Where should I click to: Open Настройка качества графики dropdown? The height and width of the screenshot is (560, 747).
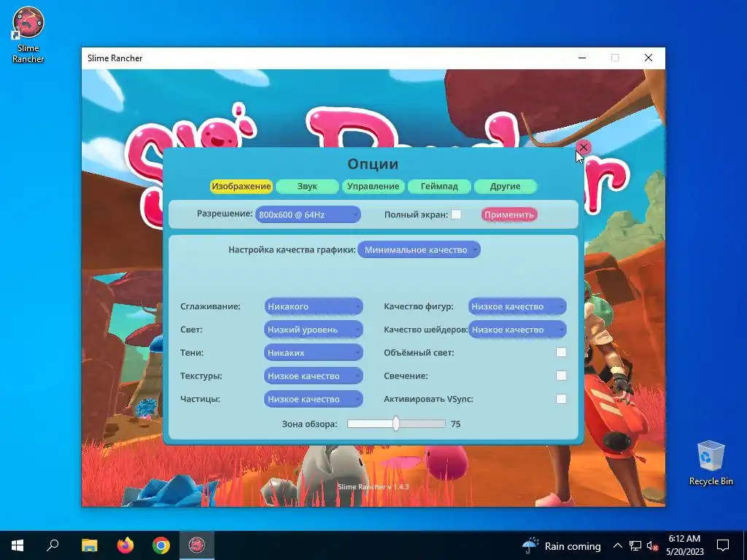coord(419,249)
